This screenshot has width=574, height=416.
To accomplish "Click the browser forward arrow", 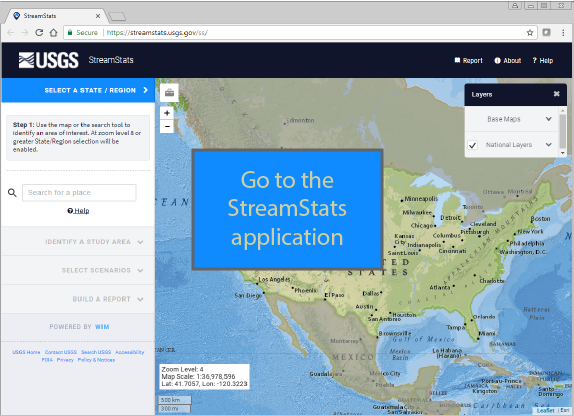I will pos(25,33).
